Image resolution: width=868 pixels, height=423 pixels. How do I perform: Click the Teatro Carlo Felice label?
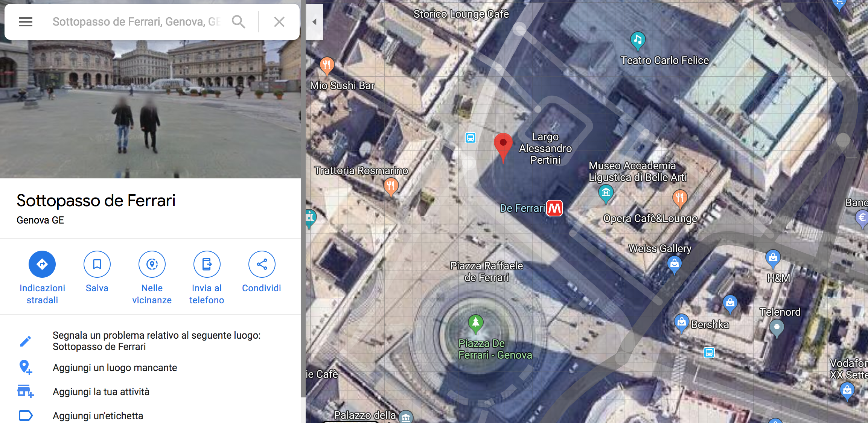click(665, 60)
